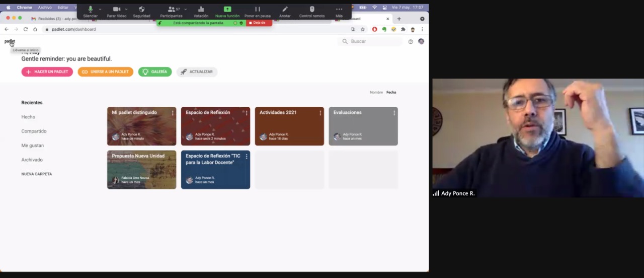Click HACER UN PADLET button
The image size is (644, 278).
tap(47, 72)
